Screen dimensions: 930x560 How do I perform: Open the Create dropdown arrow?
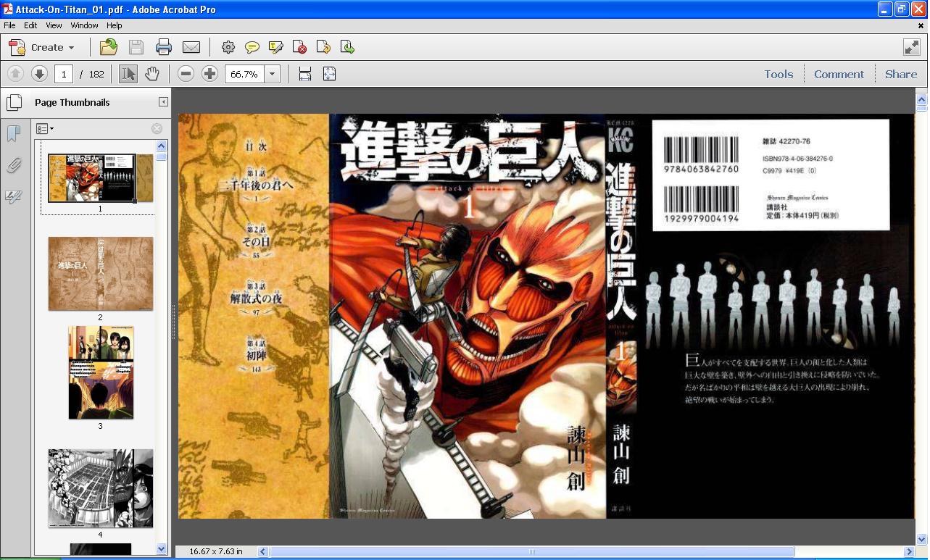pos(71,48)
